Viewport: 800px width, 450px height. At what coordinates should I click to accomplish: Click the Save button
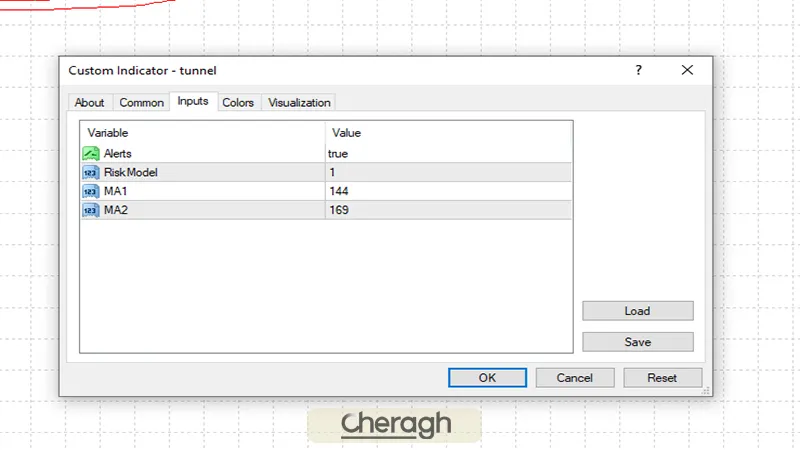click(x=637, y=342)
